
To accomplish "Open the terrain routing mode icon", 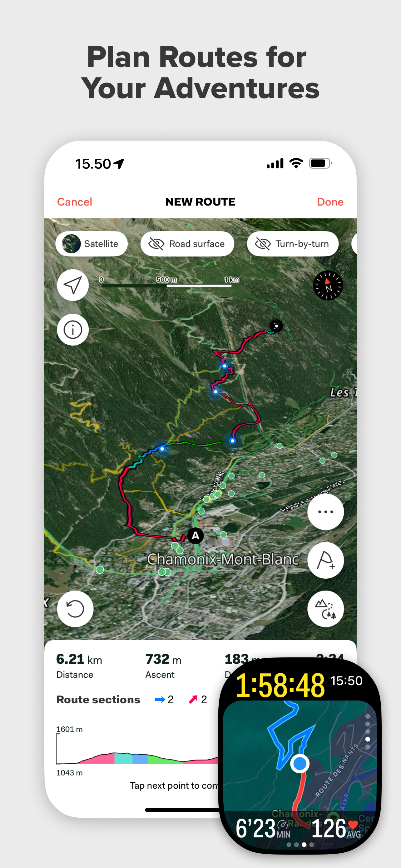I will [326, 609].
